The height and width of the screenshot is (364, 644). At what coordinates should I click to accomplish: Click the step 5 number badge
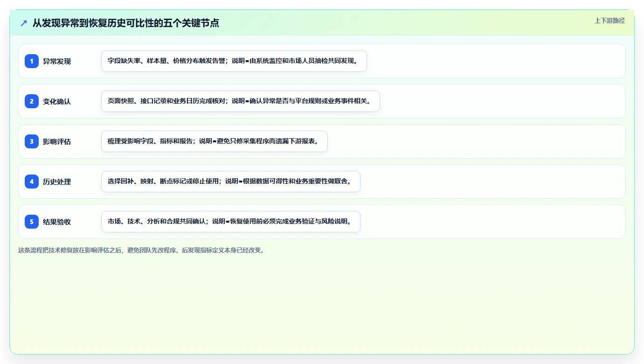pos(32,222)
